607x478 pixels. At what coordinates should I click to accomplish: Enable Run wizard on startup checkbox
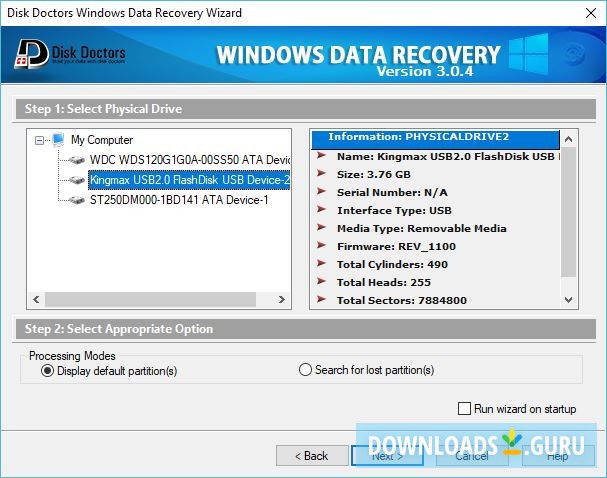(x=464, y=408)
